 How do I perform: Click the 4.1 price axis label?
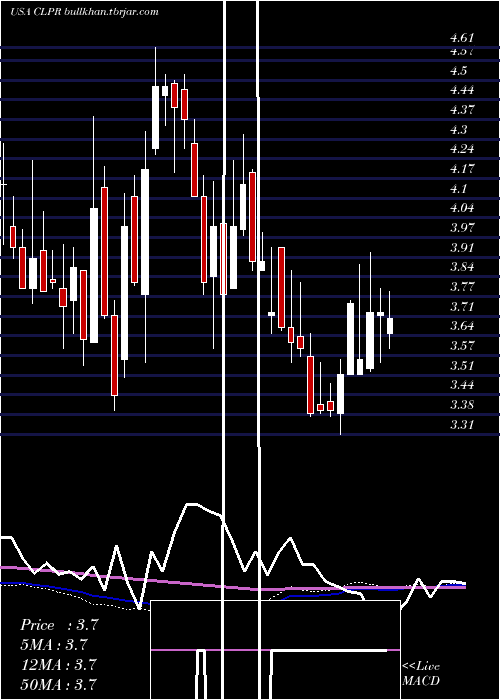[x=458, y=189]
